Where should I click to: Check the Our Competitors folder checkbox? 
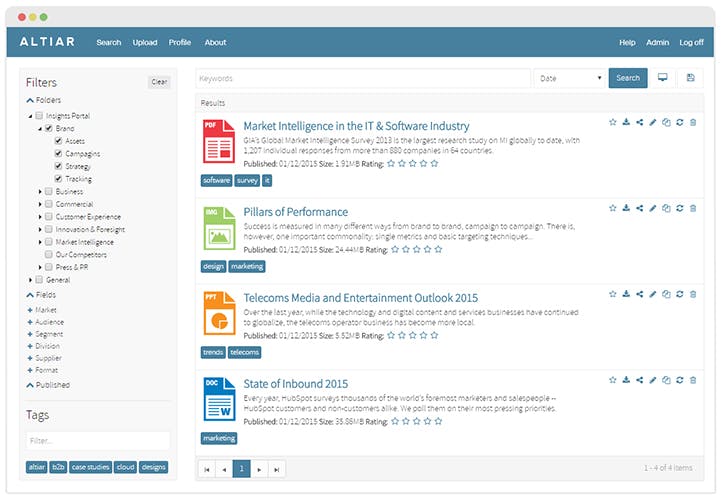point(49,254)
